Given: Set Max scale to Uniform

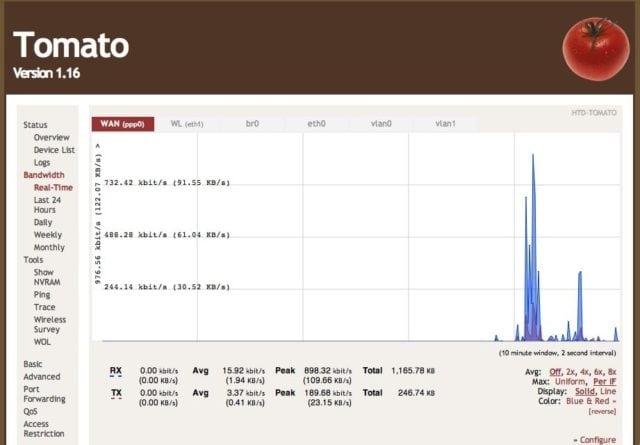Looking at the screenshot, I should tap(570, 382).
